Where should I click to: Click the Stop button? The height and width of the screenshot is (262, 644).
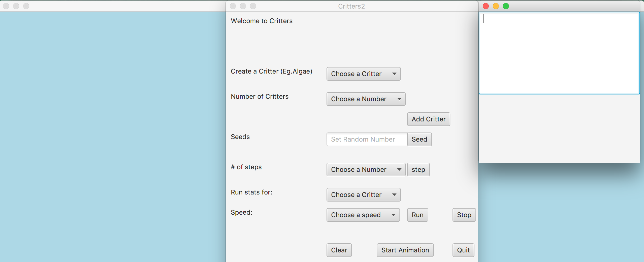pyautogui.click(x=464, y=215)
